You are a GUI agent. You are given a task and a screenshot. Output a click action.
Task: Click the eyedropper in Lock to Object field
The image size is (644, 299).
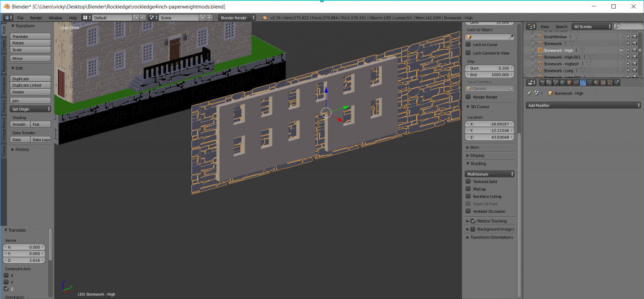click(511, 37)
